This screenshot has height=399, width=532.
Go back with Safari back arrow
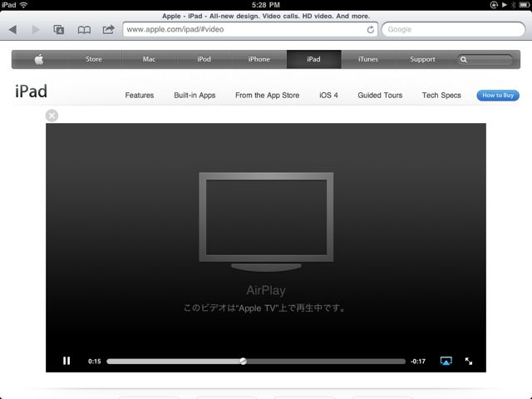(x=13, y=30)
